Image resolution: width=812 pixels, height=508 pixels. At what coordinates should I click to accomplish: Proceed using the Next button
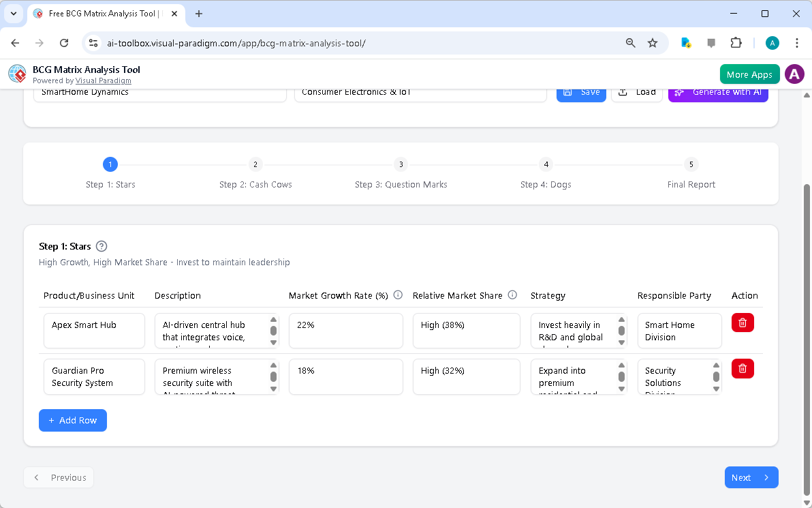point(751,477)
